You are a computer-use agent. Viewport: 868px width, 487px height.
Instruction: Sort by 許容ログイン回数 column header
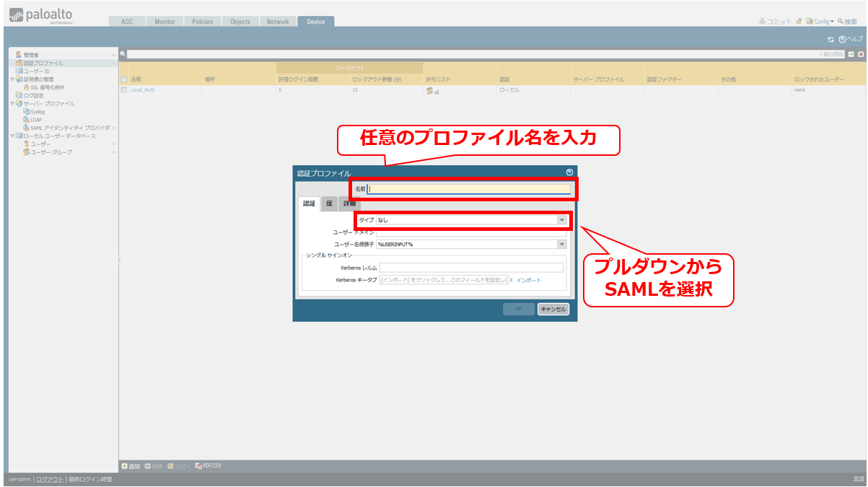point(298,79)
